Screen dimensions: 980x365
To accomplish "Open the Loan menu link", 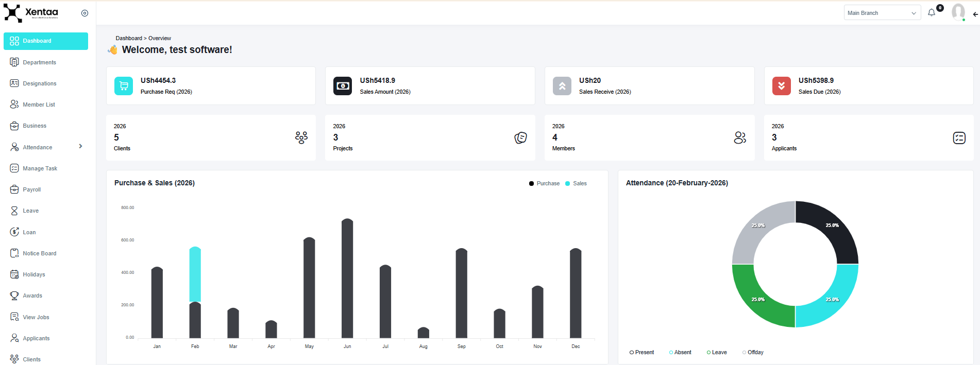I will point(29,232).
